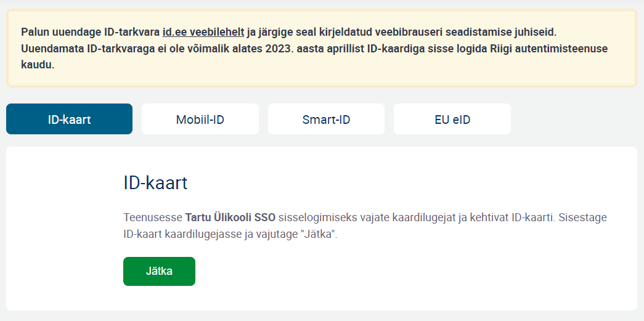The image size is (644, 321).
Task: Click the 'Palun uuendage ID-tarkvara' text
Action: [x=91, y=32]
